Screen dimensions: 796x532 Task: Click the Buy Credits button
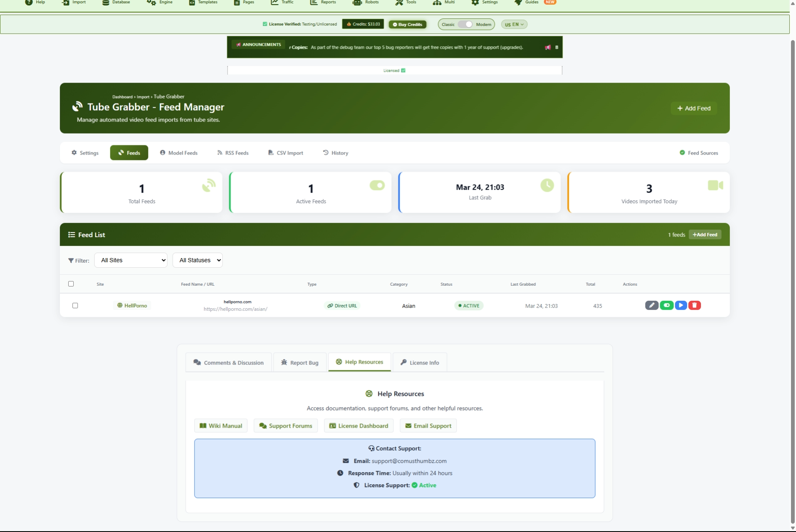pyautogui.click(x=407, y=24)
